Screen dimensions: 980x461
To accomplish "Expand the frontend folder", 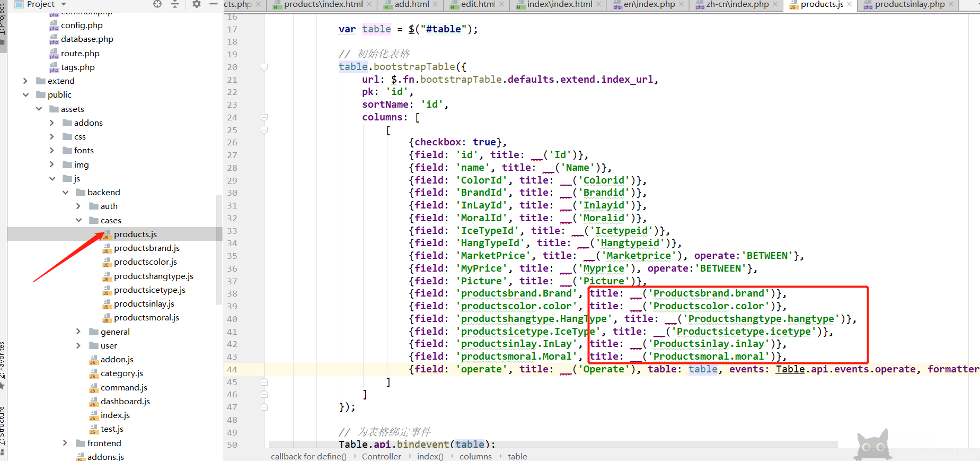I will [x=65, y=443].
